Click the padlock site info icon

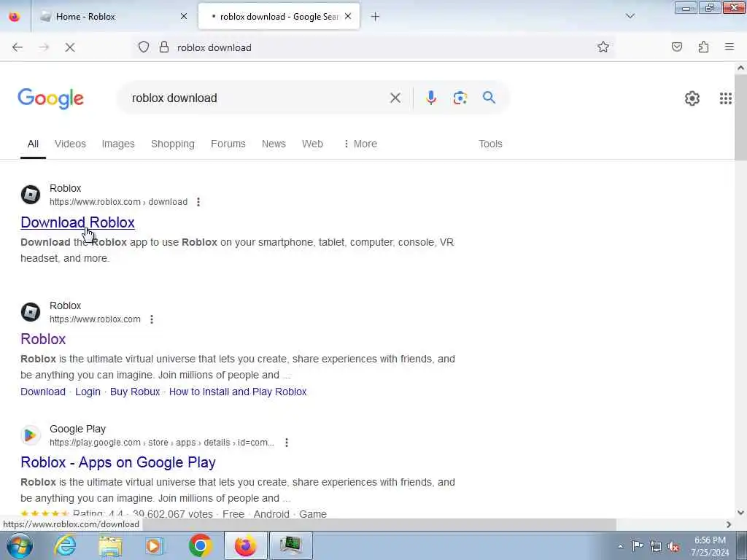(x=164, y=47)
